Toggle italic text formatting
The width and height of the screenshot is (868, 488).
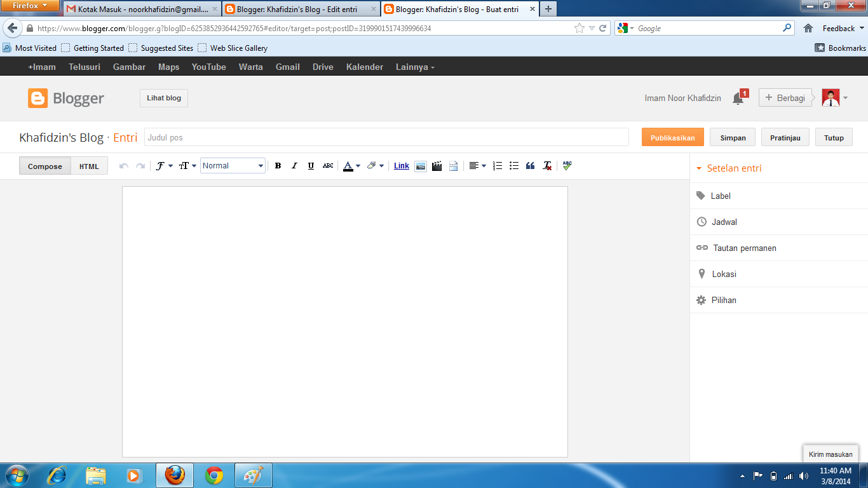tap(294, 166)
